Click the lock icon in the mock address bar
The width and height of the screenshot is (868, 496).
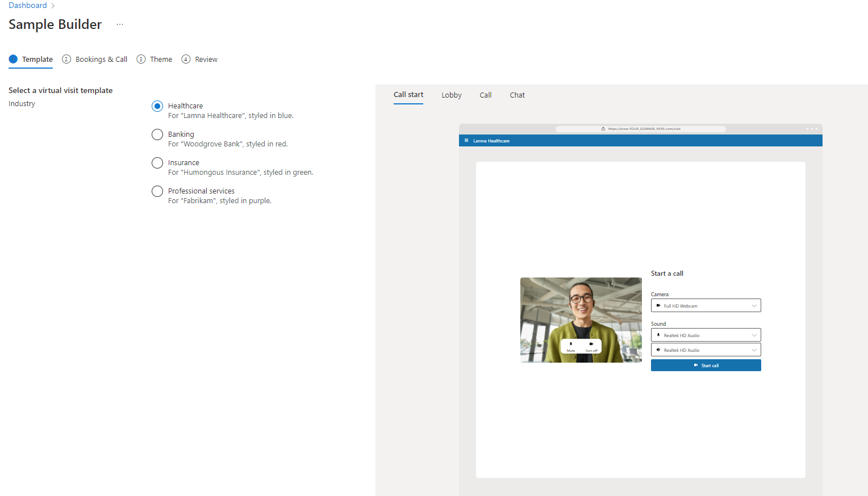(x=603, y=128)
